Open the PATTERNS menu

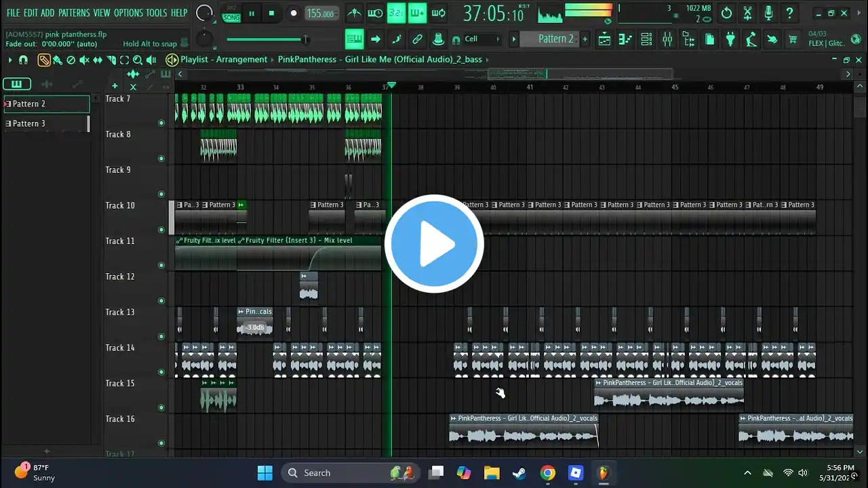[x=74, y=13]
